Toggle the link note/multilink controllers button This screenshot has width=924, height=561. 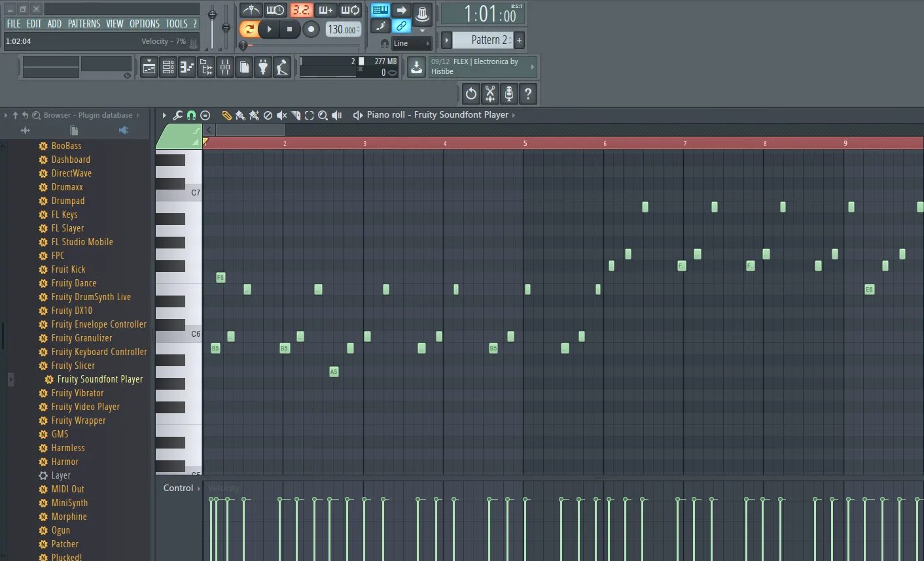[401, 26]
